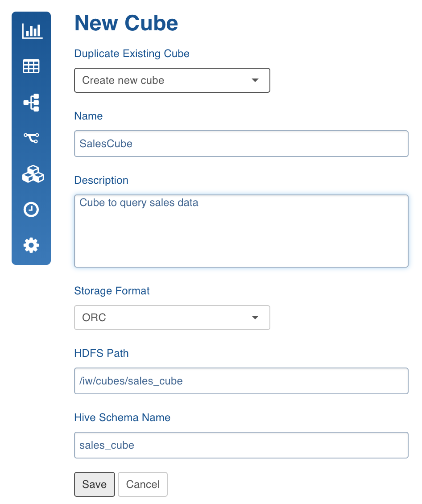Save the new cube

coord(95,484)
